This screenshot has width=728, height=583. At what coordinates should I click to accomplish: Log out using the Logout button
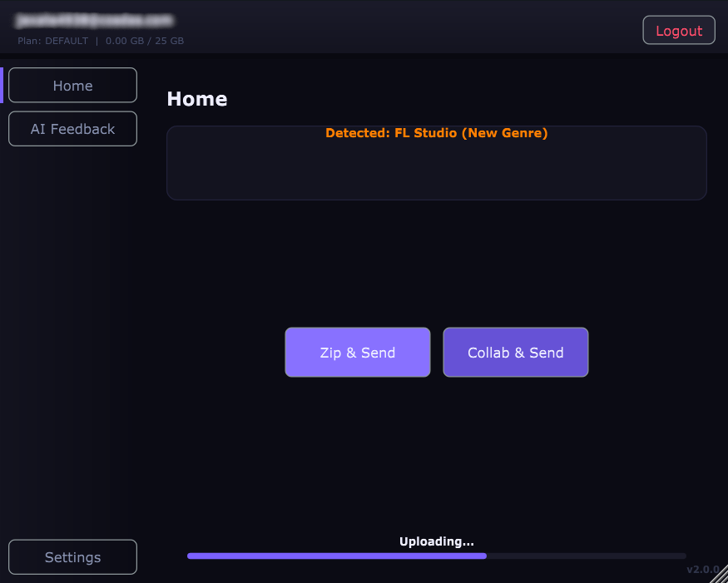pos(678,31)
